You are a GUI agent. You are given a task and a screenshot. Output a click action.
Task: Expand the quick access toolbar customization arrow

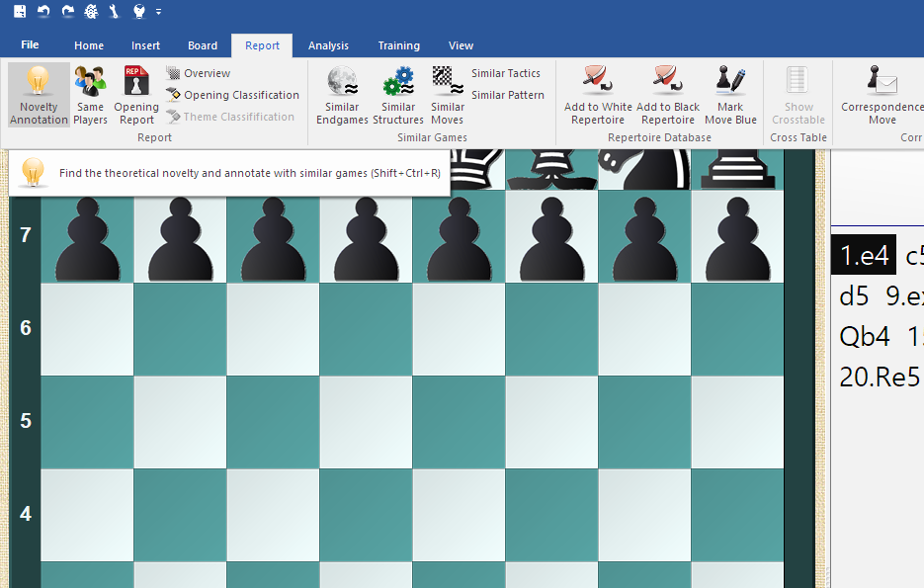158,13
